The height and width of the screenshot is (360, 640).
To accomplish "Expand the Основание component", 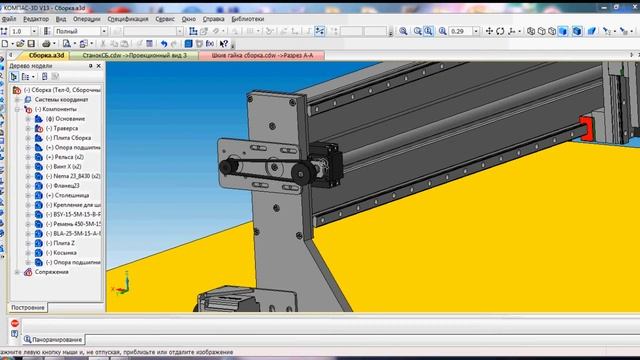I will (28, 119).
